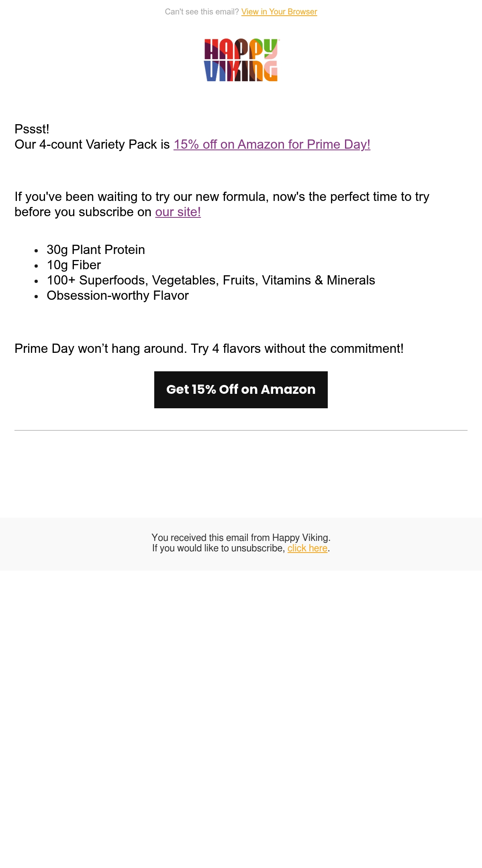Open the View in Your Browser link
Image resolution: width=482 pixels, height=868 pixels.
coord(279,12)
